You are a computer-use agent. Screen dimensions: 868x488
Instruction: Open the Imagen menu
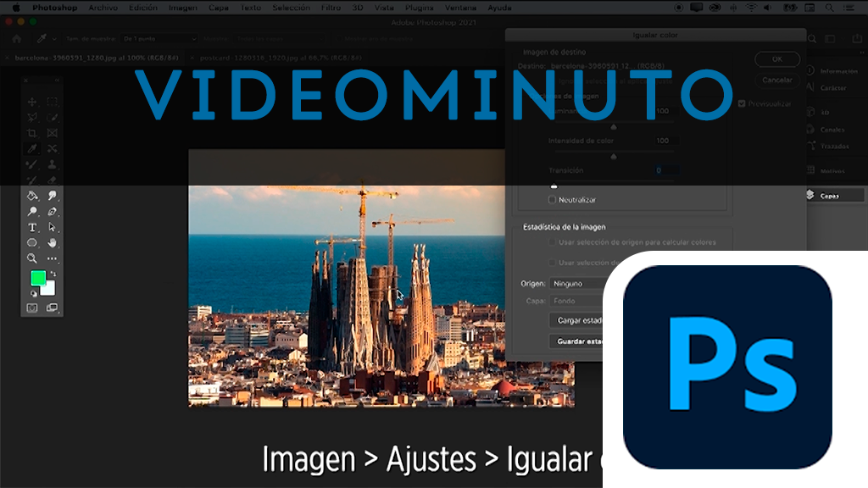[x=182, y=8]
